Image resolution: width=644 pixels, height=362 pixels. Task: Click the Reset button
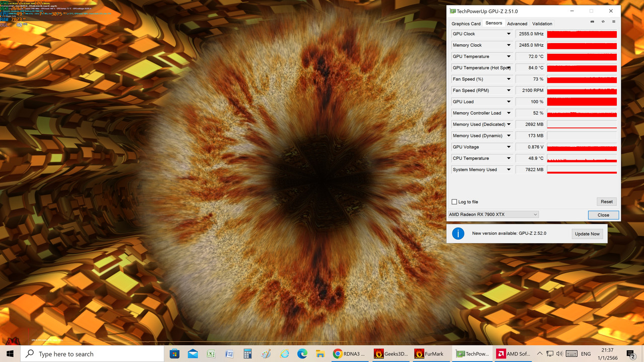click(x=607, y=202)
